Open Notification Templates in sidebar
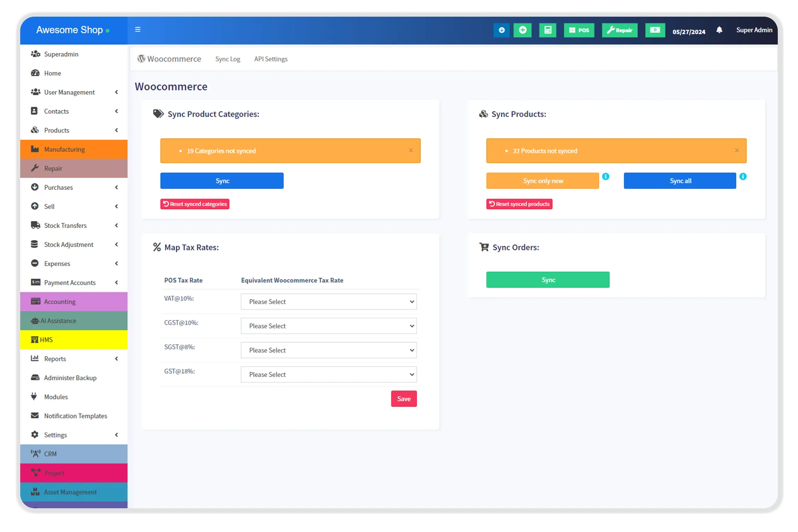This screenshot has height=532, width=798. (x=74, y=416)
